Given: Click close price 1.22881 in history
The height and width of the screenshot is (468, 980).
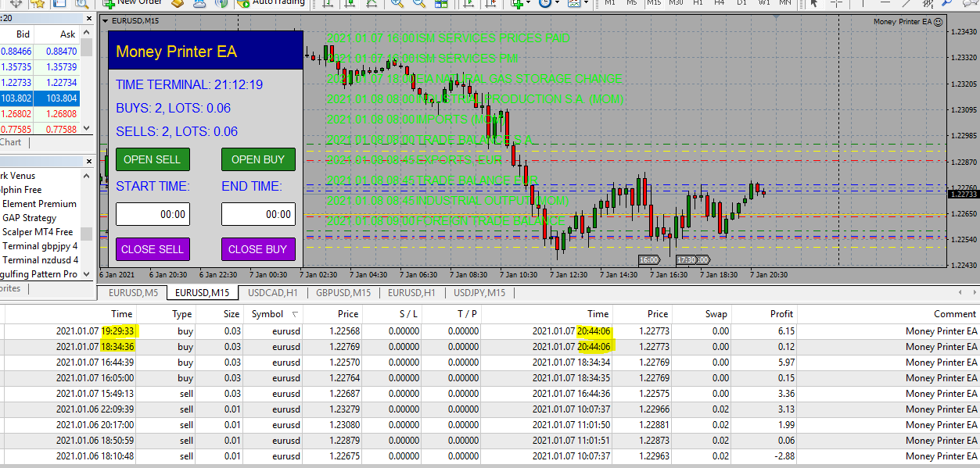Looking at the screenshot, I should pos(653,425).
